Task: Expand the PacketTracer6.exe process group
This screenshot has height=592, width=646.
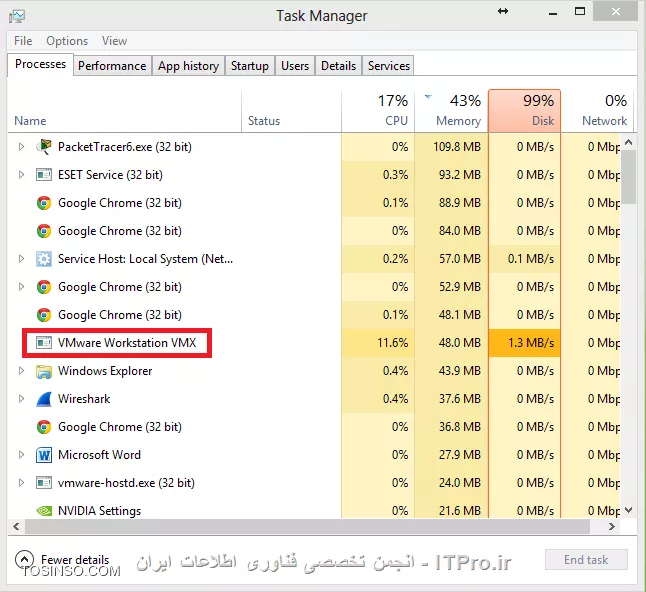Action: 21,147
